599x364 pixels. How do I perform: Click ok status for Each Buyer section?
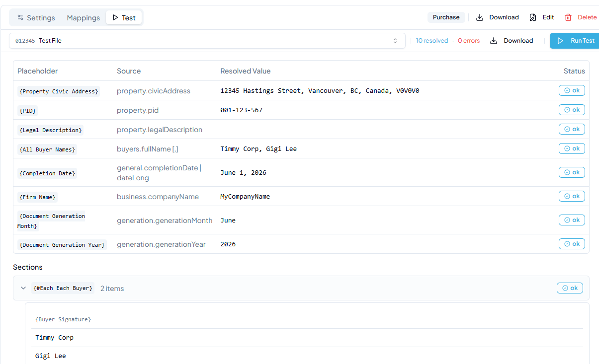click(x=570, y=288)
